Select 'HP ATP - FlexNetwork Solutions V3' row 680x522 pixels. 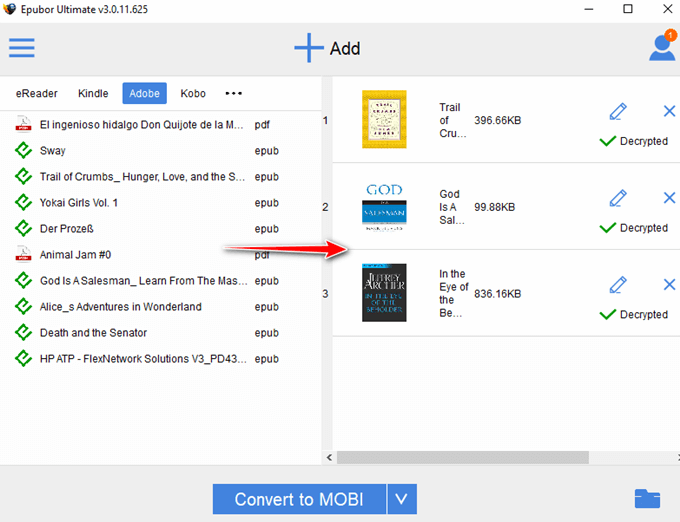click(160, 359)
